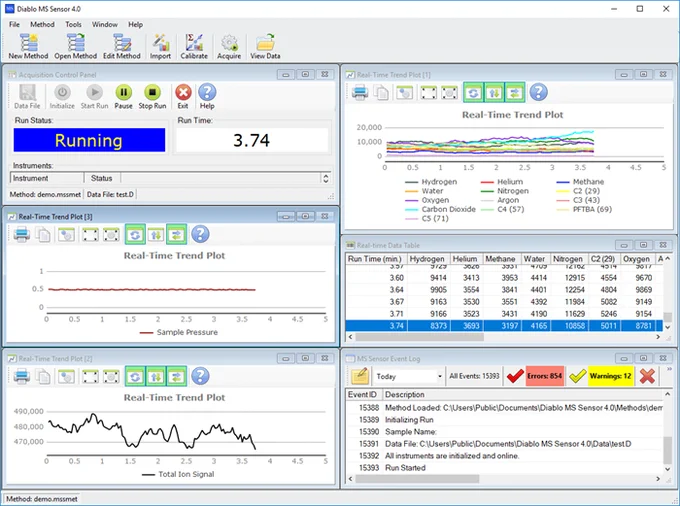Click frame-with-circle icon in Trend Plot [3]

click(111, 235)
